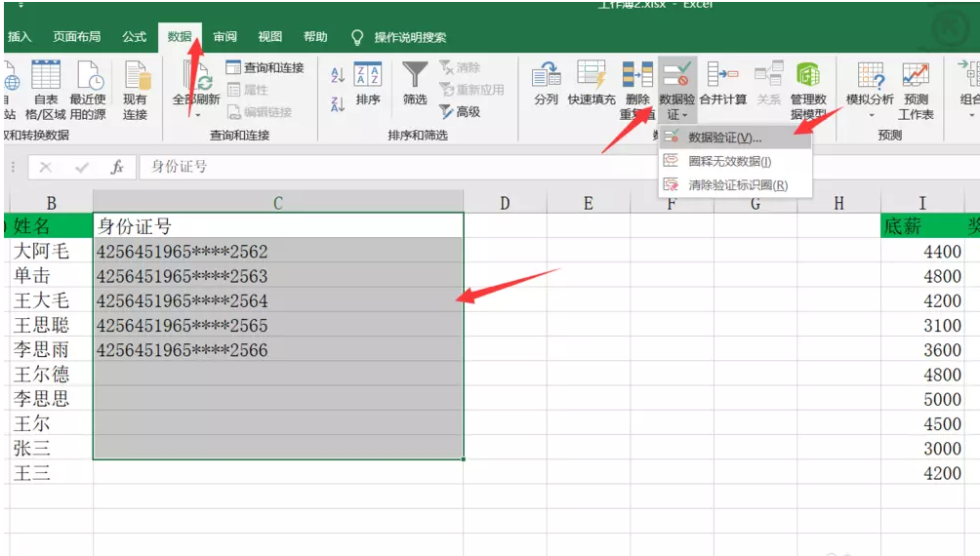Select 数据验证(V)... from the dropdown menu
Screen dimensions: 980x556
(x=723, y=138)
